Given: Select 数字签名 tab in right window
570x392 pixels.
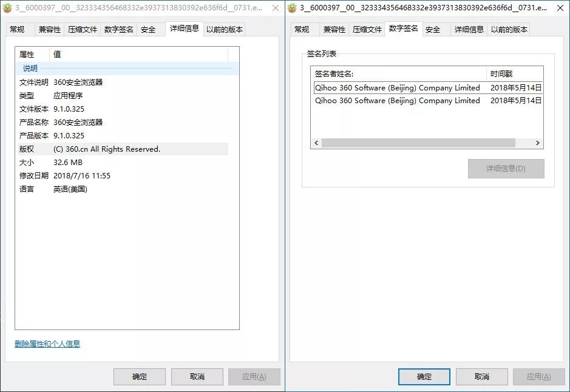Looking at the screenshot, I should (404, 29).
